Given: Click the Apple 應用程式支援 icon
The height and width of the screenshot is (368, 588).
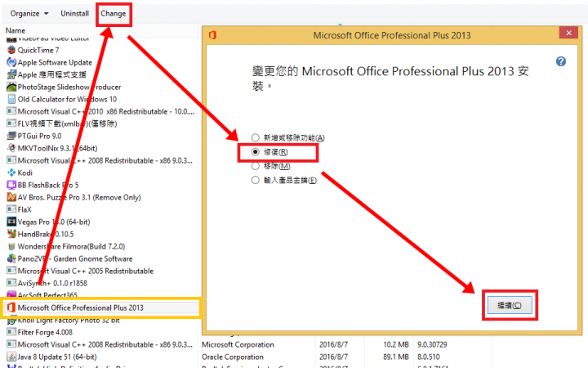Looking at the screenshot, I should coord(11,74).
